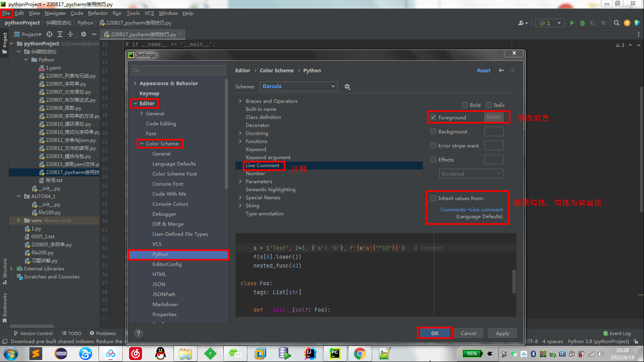Enable the Effects checkbox
Image resolution: width=644 pixels, height=362 pixels.
coord(433,160)
